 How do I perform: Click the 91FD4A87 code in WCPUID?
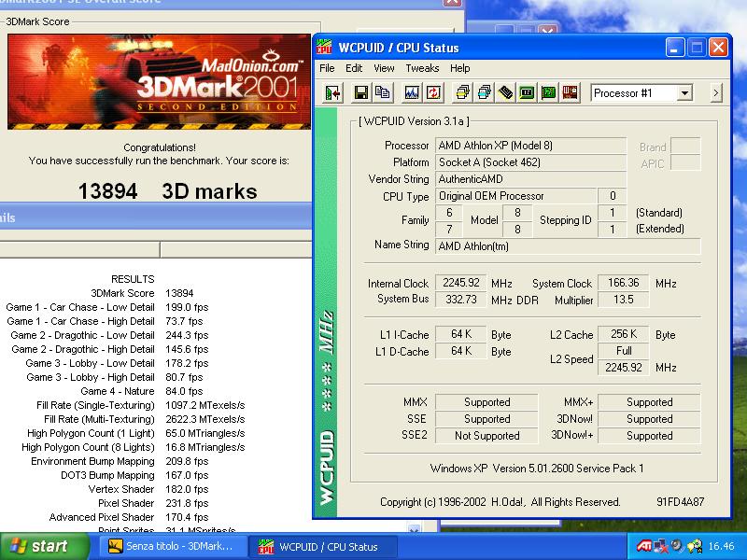pyautogui.click(x=680, y=501)
